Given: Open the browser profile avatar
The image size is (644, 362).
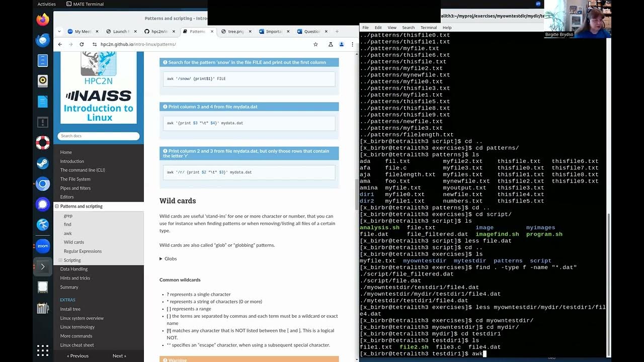Looking at the screenshot, I should 341,44.
